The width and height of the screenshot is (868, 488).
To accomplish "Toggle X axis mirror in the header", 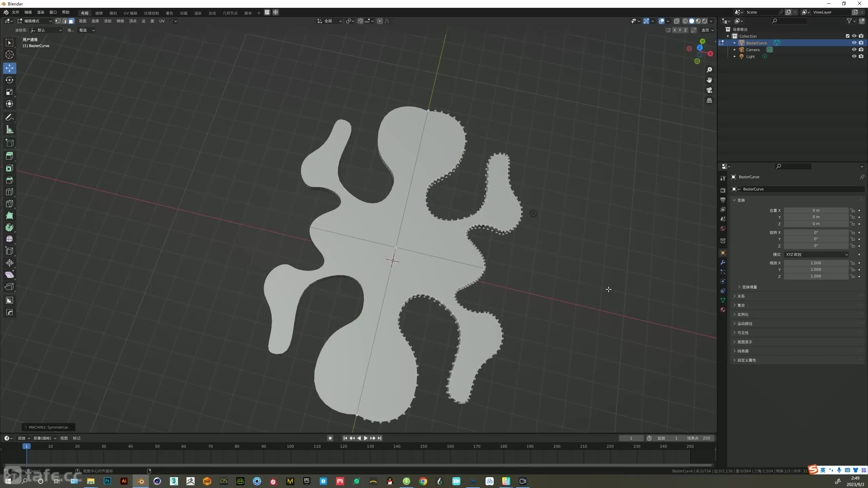I will 674,30.
